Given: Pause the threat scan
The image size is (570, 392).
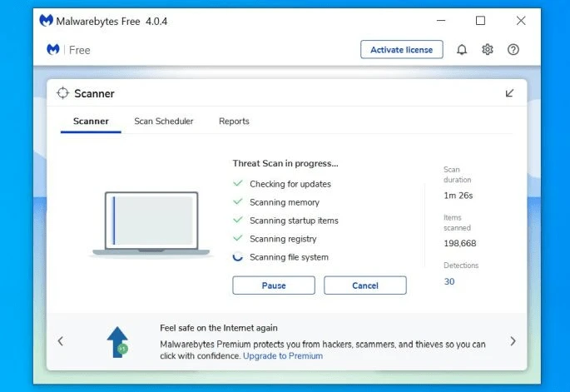Looking at the screenshot, I should coord(274,285).
